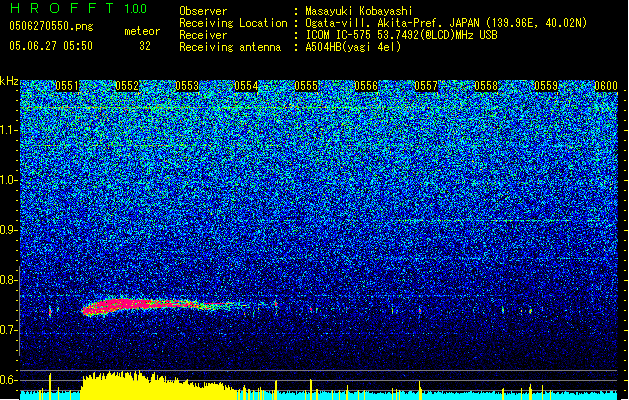Click the meteor count value 32
This screenshot has height=400, width=629.
(x=145, y=46)
